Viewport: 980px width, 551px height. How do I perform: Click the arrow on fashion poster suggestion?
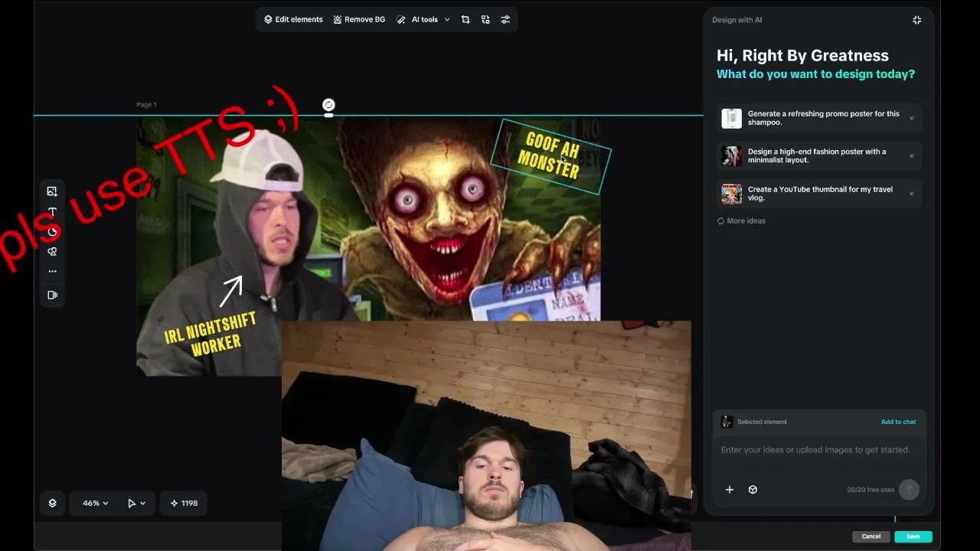pyautogui.click(x=911, y=155)
